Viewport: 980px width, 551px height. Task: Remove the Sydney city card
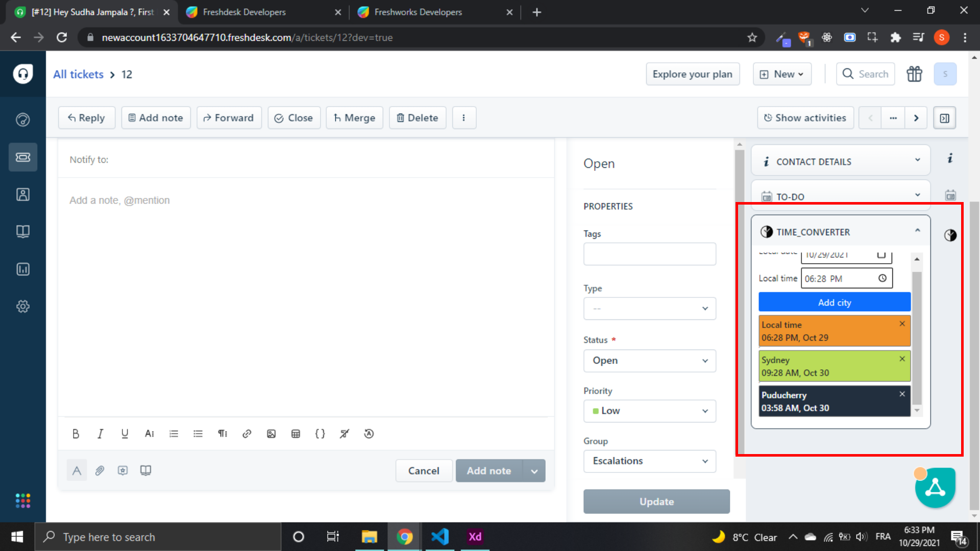[902, 359]
